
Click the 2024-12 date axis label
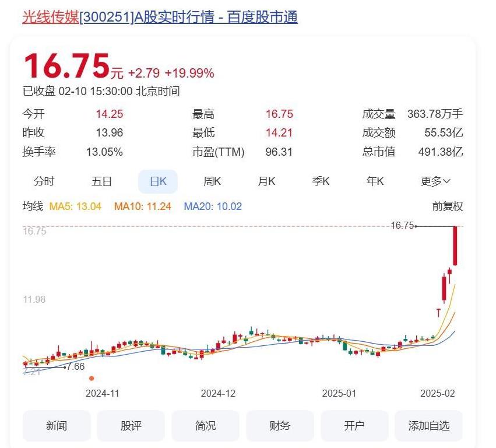tap(218, 394)
